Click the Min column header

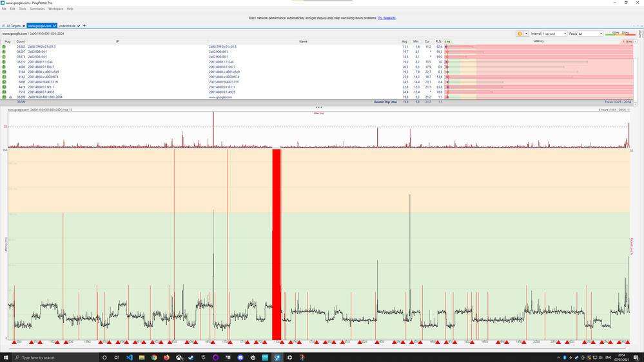pos(416,41)
